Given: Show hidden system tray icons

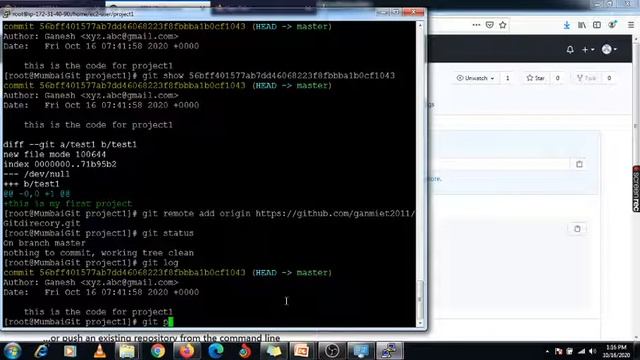Looking at the screenshot, I should 547,351.
